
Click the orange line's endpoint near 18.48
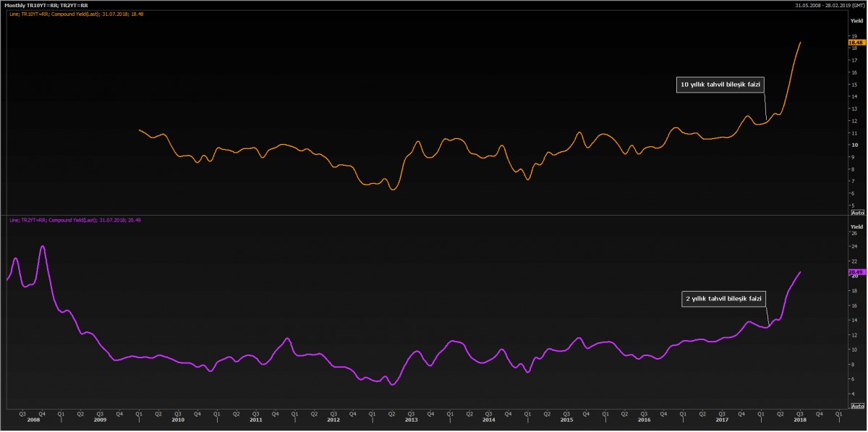(800, 42)
